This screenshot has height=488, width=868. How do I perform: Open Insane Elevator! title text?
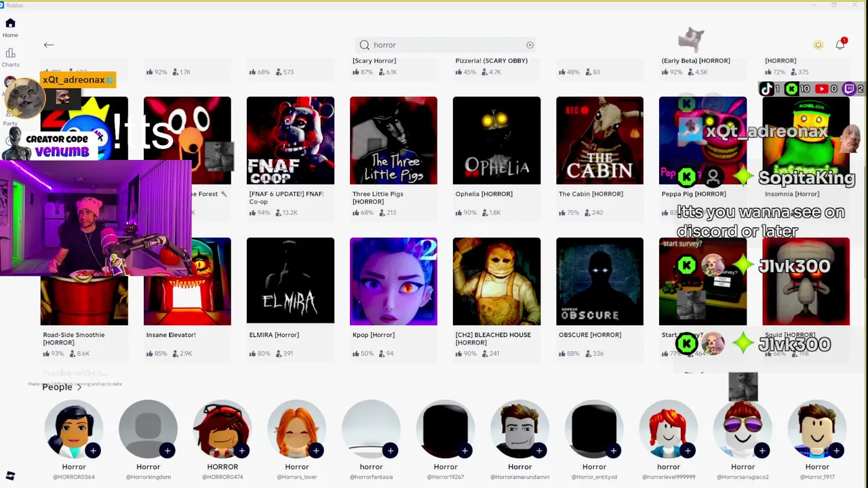171,335
